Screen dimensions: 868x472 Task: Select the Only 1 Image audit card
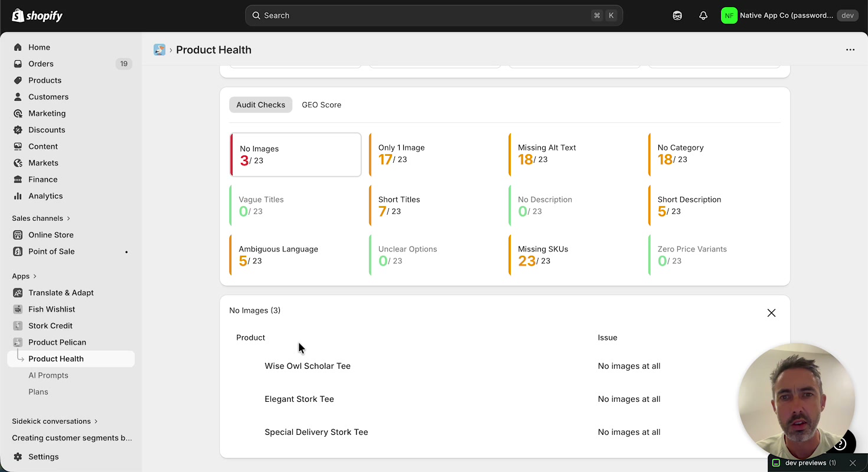pyautogui.click(x=435, y=154)
